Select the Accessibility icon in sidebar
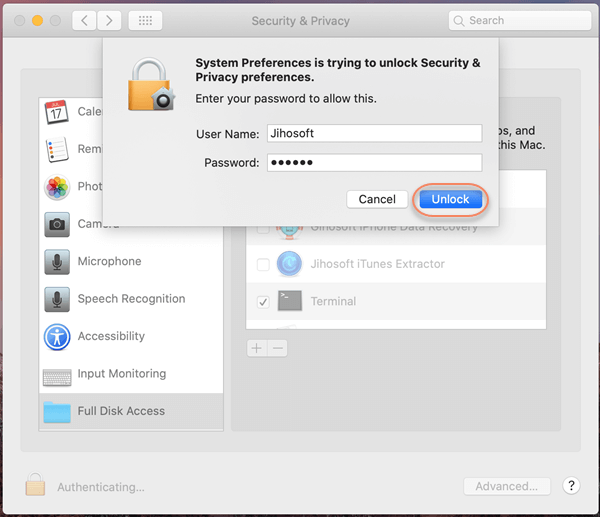The width and height of the screenshot is (600, 517). pos(57,337)
